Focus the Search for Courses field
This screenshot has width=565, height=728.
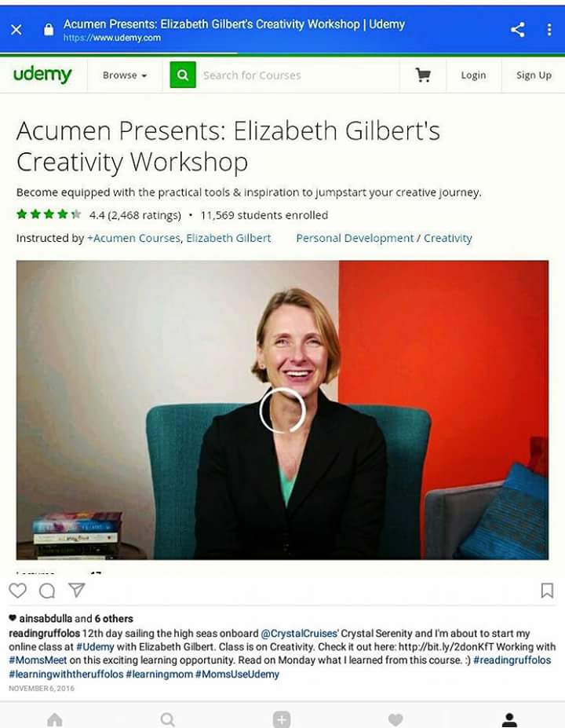297,75
